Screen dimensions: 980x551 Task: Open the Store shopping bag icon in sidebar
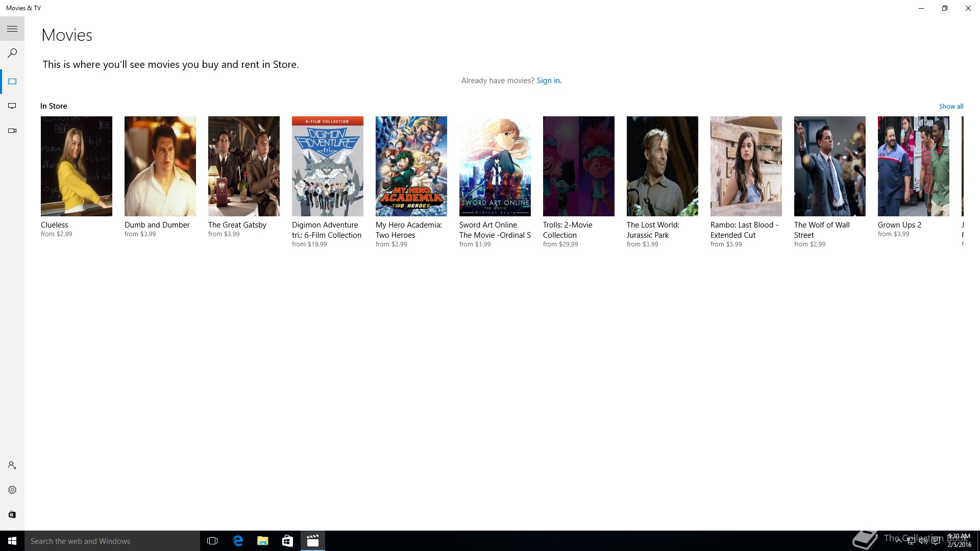[12, 514]
